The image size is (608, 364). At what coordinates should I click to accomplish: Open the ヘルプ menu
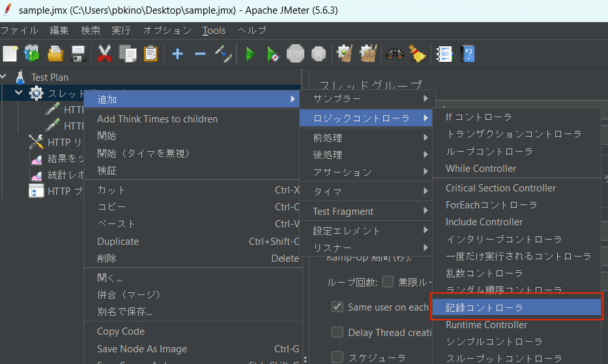pyautogui.click(x=252, y=30)
